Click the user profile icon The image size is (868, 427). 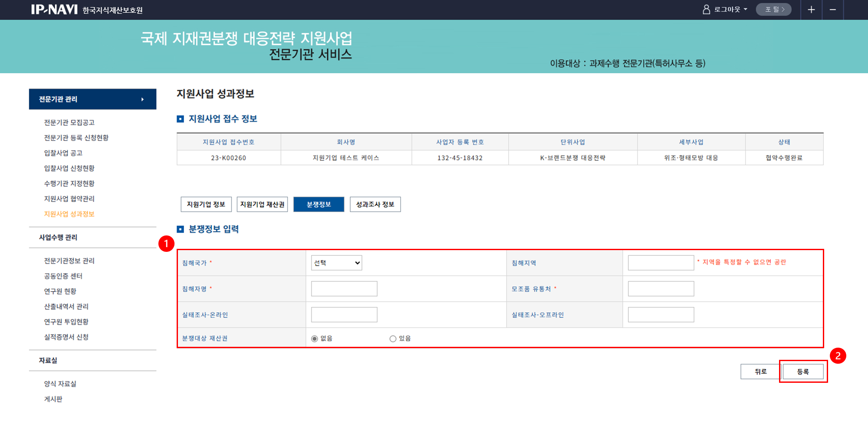click(x=706, y=10)
